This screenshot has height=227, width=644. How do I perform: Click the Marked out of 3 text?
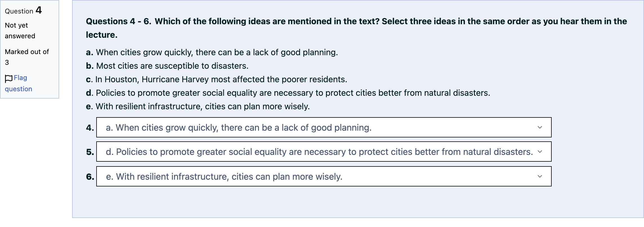pos(27,57)
